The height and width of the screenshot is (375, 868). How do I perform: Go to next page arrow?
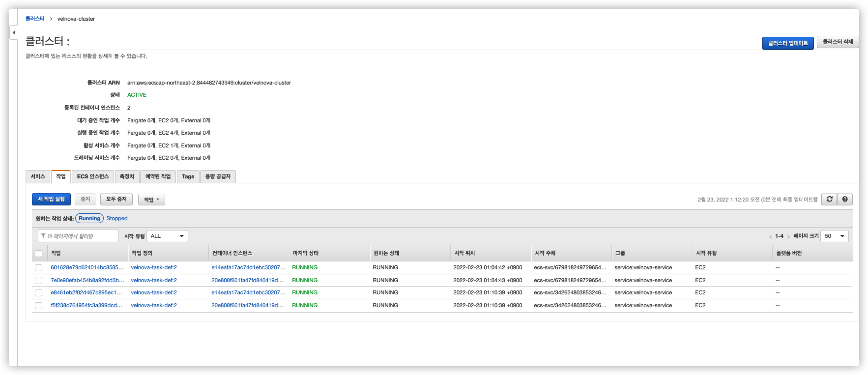pos(788,236)
